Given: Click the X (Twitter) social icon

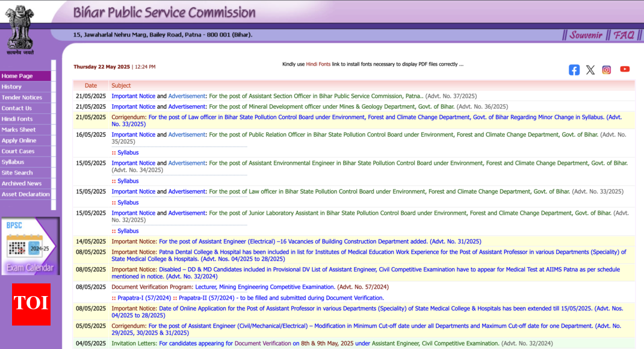Looking at the screenshot, I should (x=590, y=70).
